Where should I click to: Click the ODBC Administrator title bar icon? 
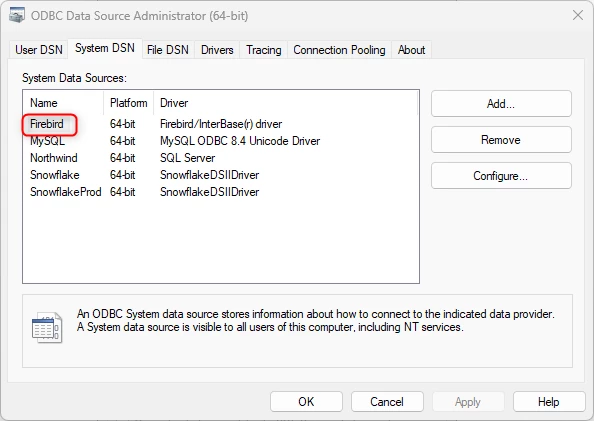pyautogui.click(x=17, y=16)
